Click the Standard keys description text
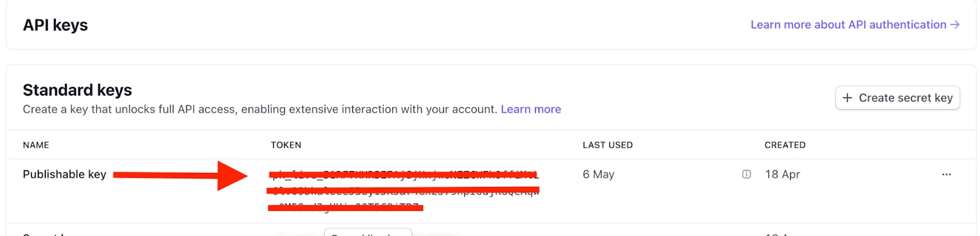The width and height of the screenshot is (980, 236). click(260, 109)
